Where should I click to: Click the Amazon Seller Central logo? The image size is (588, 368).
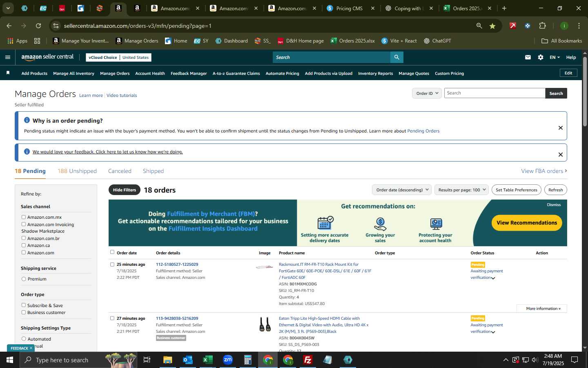coord(47,57)
